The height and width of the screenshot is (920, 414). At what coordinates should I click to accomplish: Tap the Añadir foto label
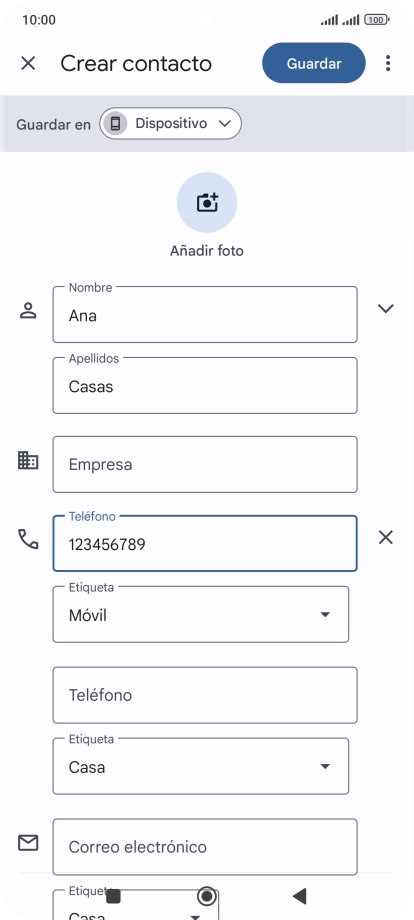coord(206,251)
